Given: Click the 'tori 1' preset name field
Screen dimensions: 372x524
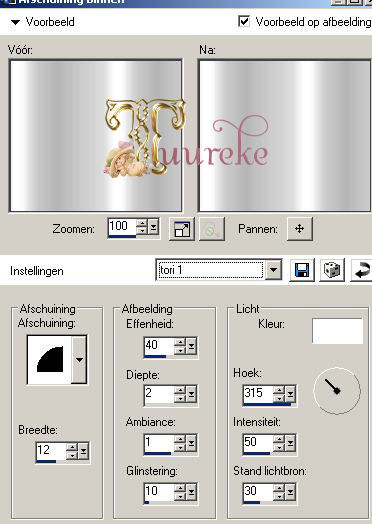Looking at the screenshot, I should (210, 269).
